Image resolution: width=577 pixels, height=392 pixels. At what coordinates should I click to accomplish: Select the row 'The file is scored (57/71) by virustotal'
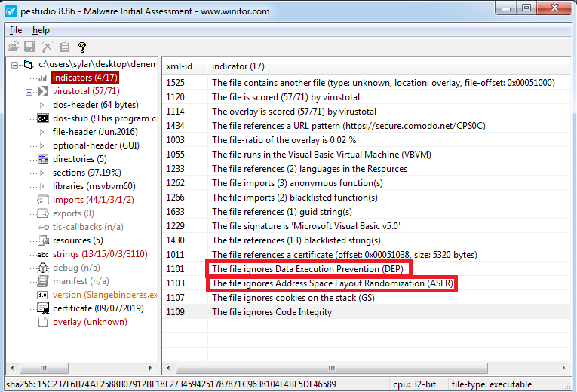click(x=366, y=97)
